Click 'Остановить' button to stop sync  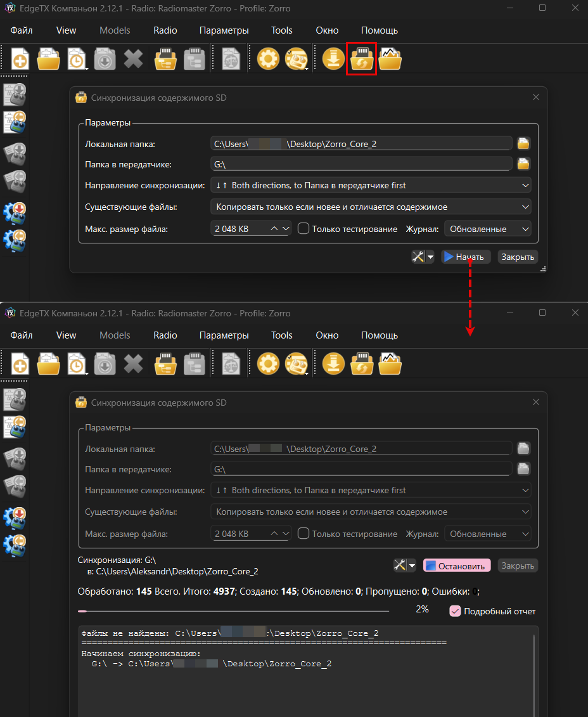click(457, 565)
